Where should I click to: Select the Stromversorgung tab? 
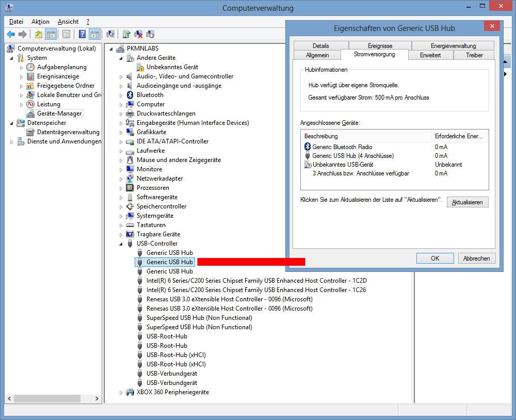click(x=375, y=54)
